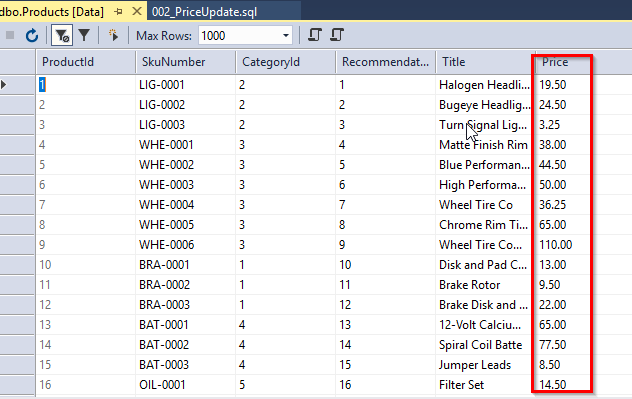
Task: Click the cell WHE-0005
Action: tap(185, 225)
